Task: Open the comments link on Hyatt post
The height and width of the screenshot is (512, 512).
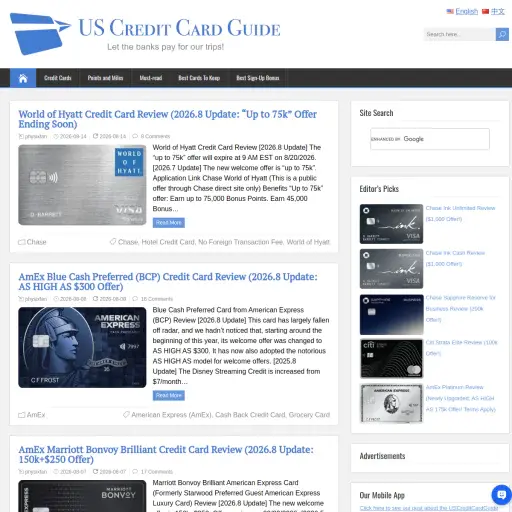Action: 155,136
